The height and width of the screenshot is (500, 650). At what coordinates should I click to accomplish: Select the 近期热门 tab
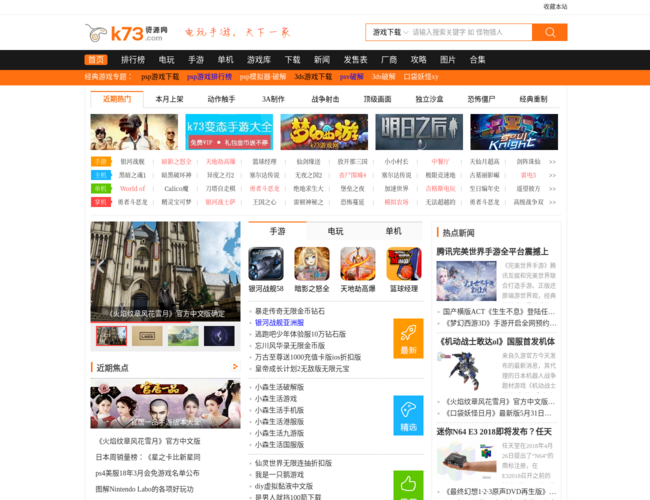(117, 99)
